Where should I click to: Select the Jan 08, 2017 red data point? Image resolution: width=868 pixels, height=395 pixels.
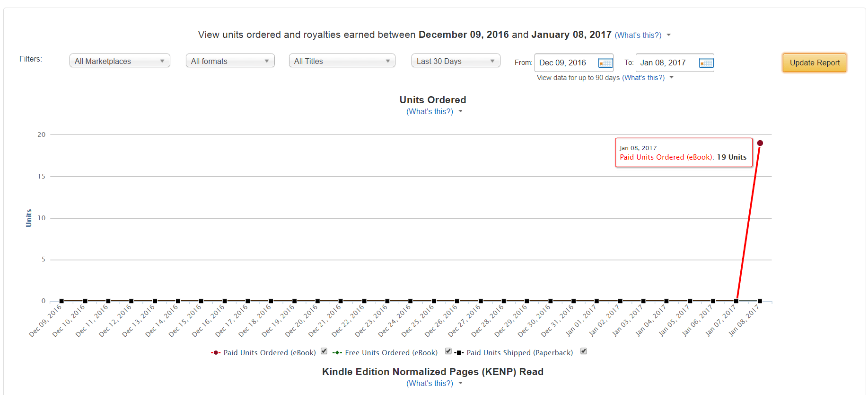tap(760, 143)
